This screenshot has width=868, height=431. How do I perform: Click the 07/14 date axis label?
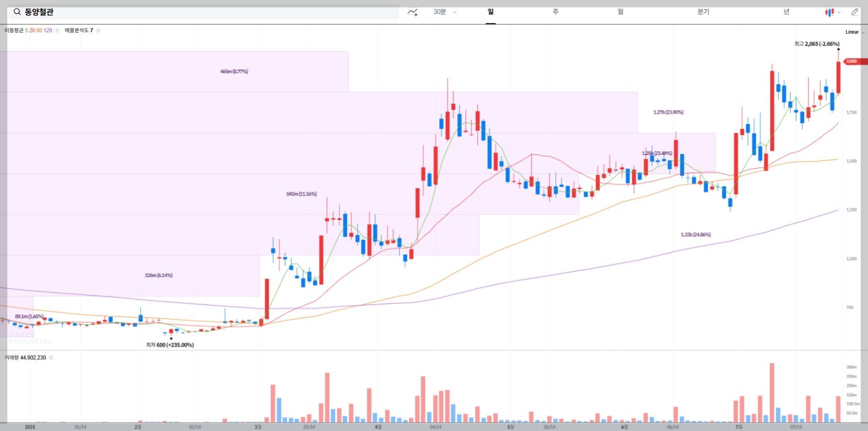796,427
